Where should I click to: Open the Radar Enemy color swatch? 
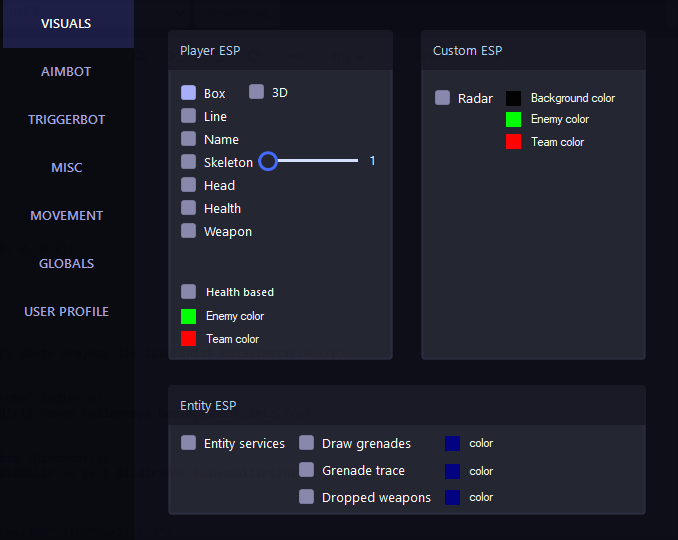[513, 119]
